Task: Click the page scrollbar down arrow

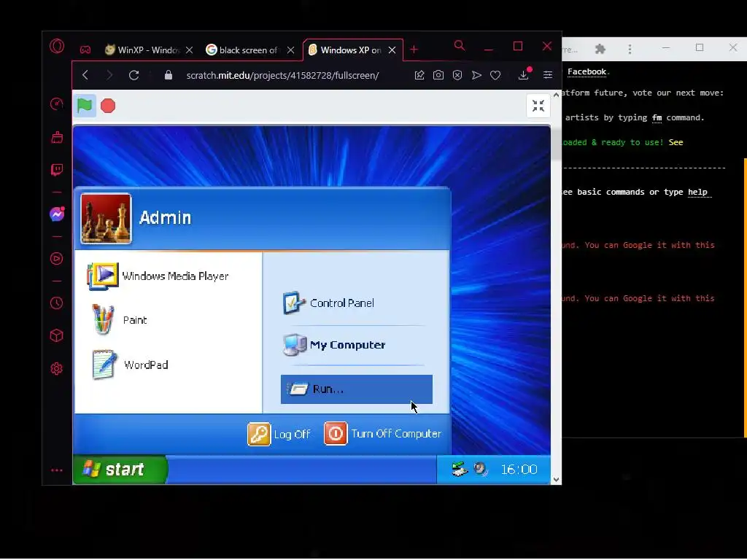Action: [556, 480]
